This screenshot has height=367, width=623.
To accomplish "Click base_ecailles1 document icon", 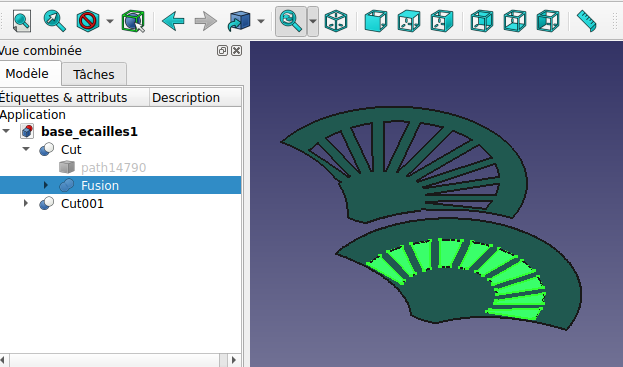I will coord(27,131).
